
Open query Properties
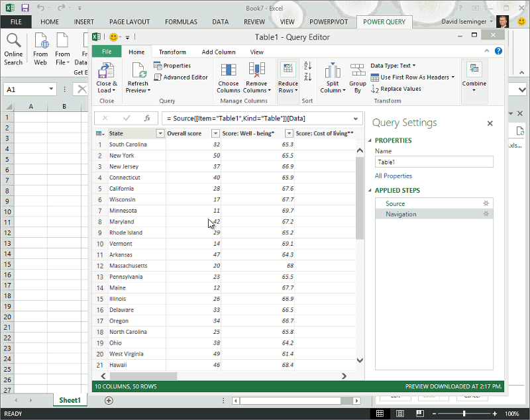click(172, 66)
